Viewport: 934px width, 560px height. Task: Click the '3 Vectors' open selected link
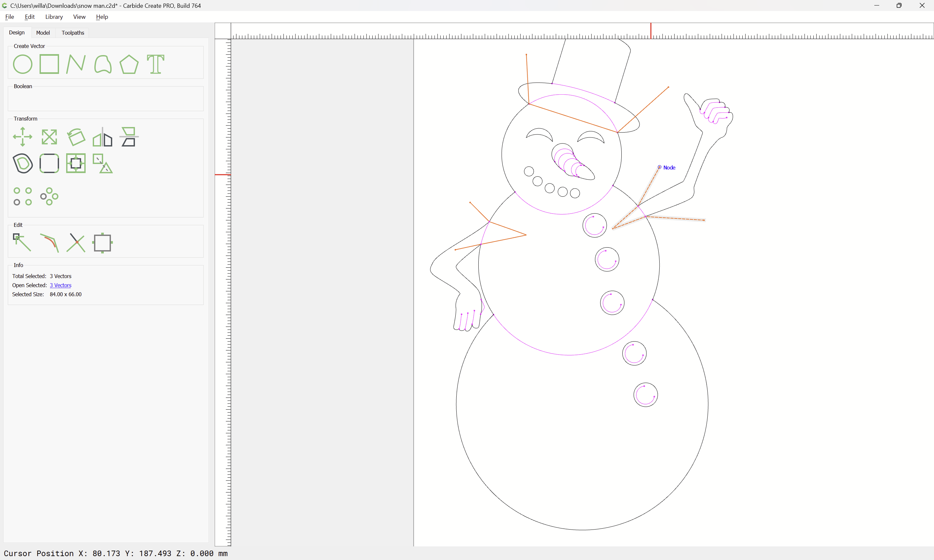pos(60,285)
